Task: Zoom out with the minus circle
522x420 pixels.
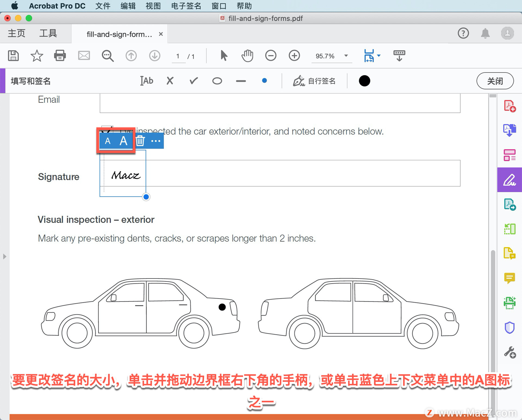Action: click(271, 56)
